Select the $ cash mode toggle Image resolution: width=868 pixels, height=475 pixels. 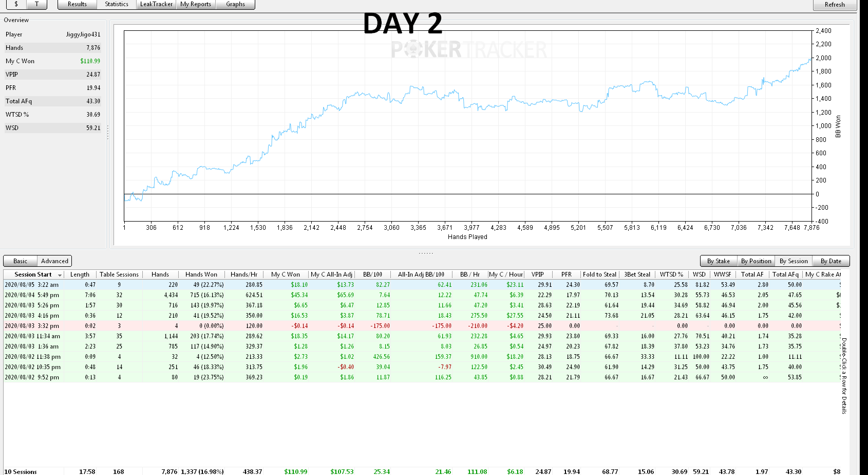click(16, 4)
